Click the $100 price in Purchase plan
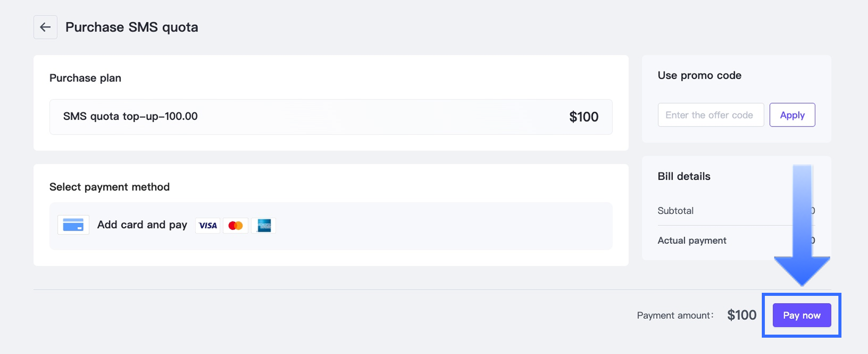Image resolution: width=868 pixels, height=354 pixels. (x=584, y=117)
